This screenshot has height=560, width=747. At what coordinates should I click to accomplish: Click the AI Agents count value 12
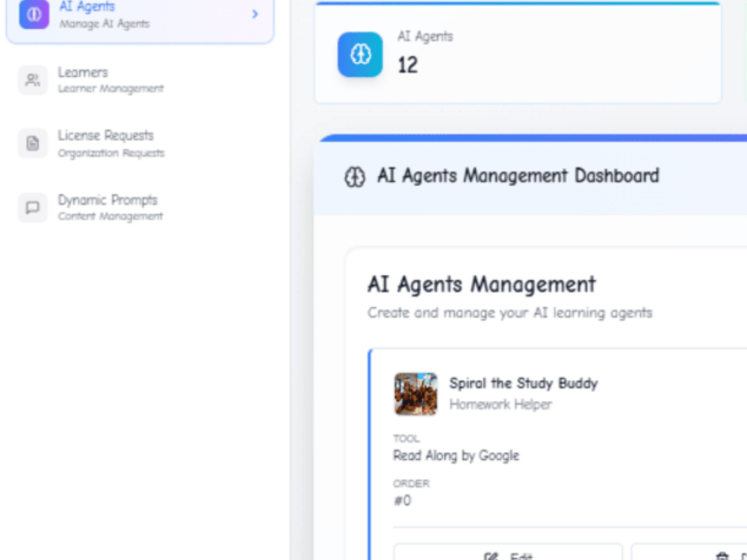pos(408,65)
